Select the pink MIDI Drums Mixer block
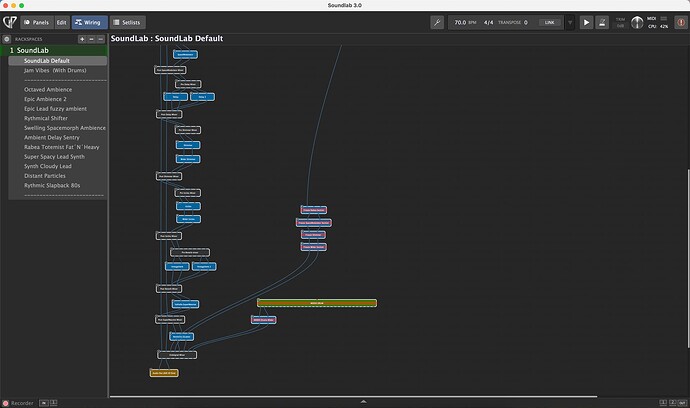Screen dimensions: 690x408 pos(264,320)
